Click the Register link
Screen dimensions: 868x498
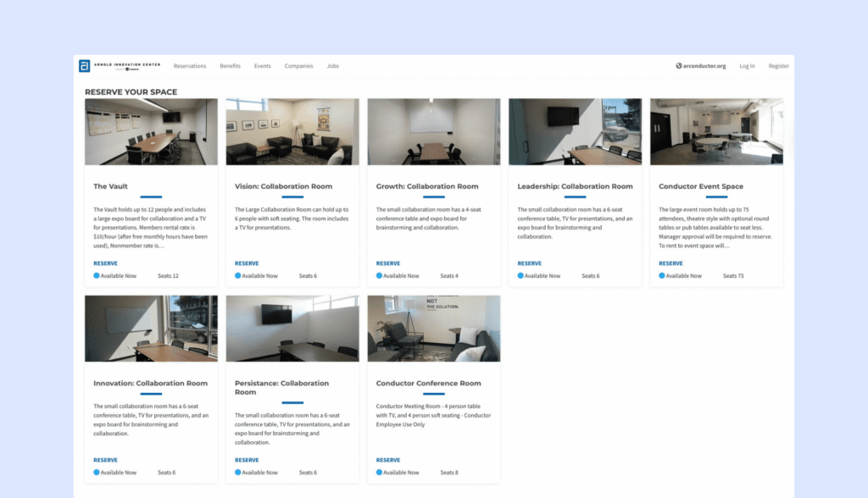[x=778, y=65]
